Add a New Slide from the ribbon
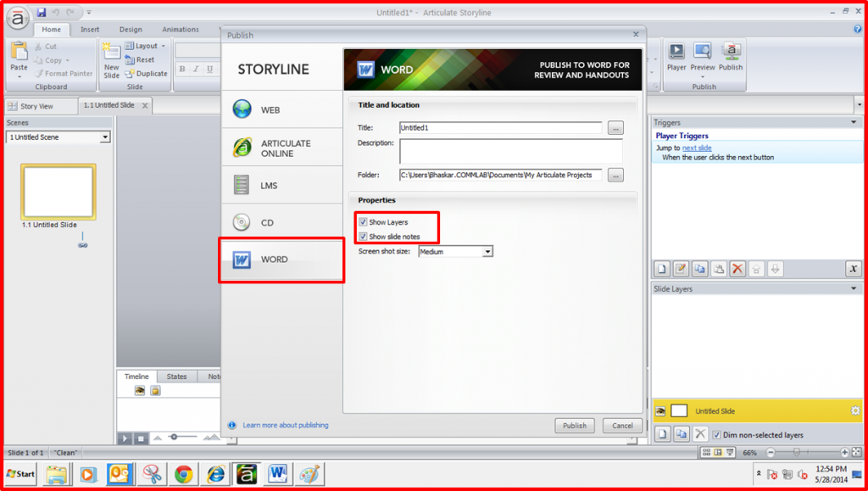The image size is (868, 491). click(x=111, y=59)
